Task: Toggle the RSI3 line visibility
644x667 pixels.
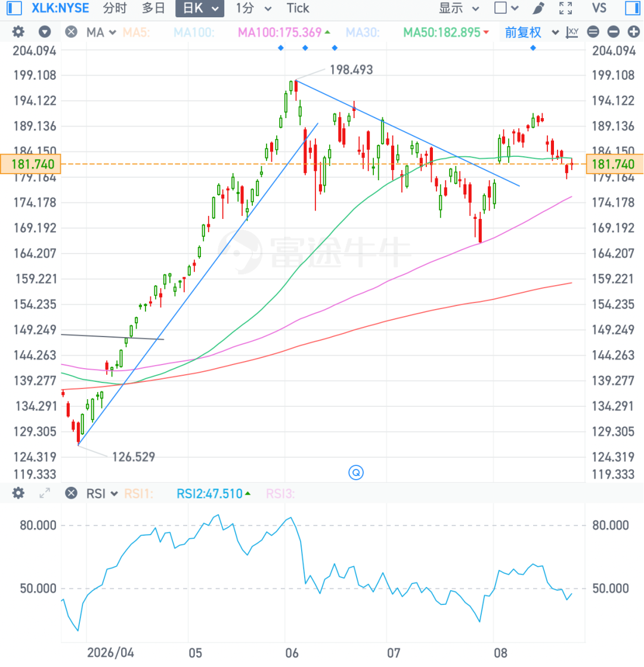Action: (280, 493)
